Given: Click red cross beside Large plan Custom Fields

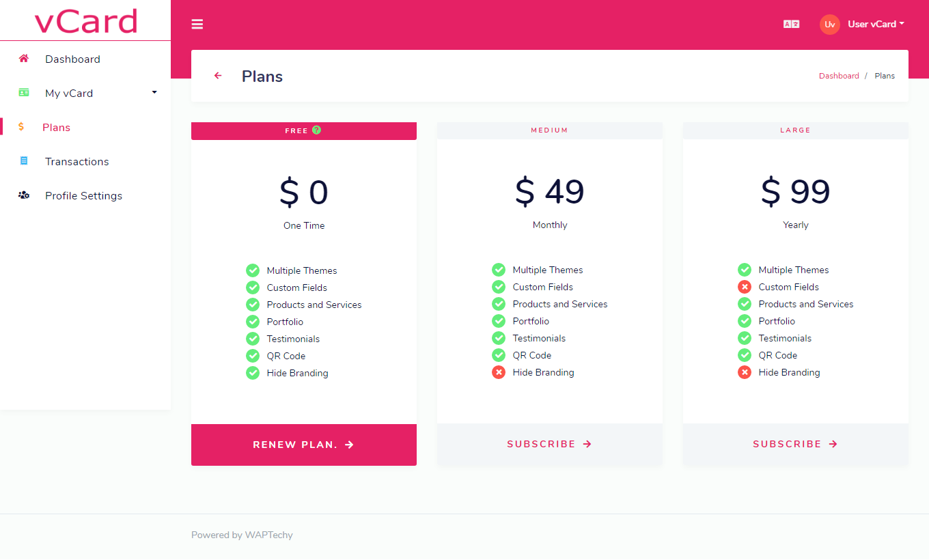Looking at the screenshot, I should click(745, 287).
